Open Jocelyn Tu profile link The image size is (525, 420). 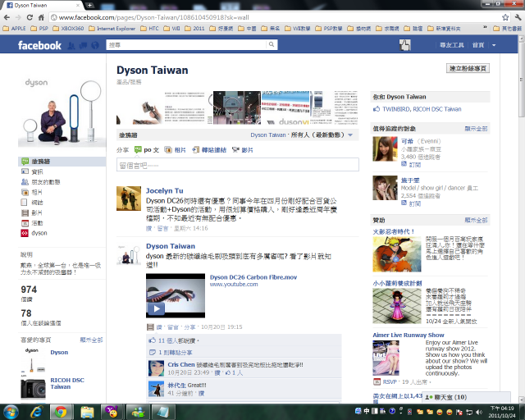click(164, 190)
